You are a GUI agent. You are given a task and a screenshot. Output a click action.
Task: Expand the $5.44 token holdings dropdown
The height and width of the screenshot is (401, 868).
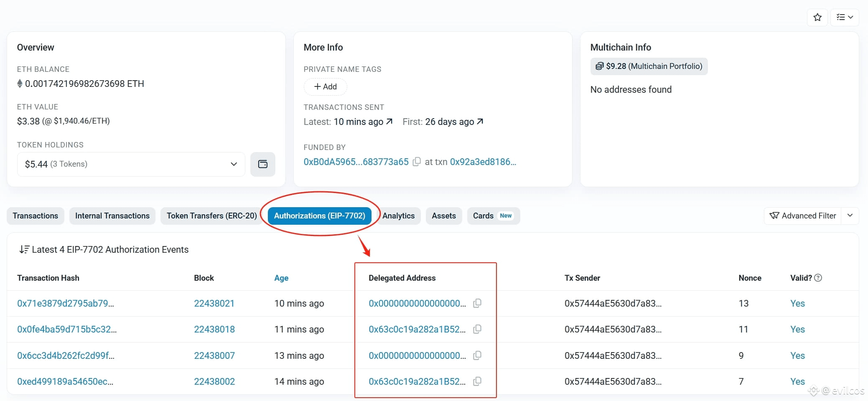pyautogui.click(x=131, y=164)
